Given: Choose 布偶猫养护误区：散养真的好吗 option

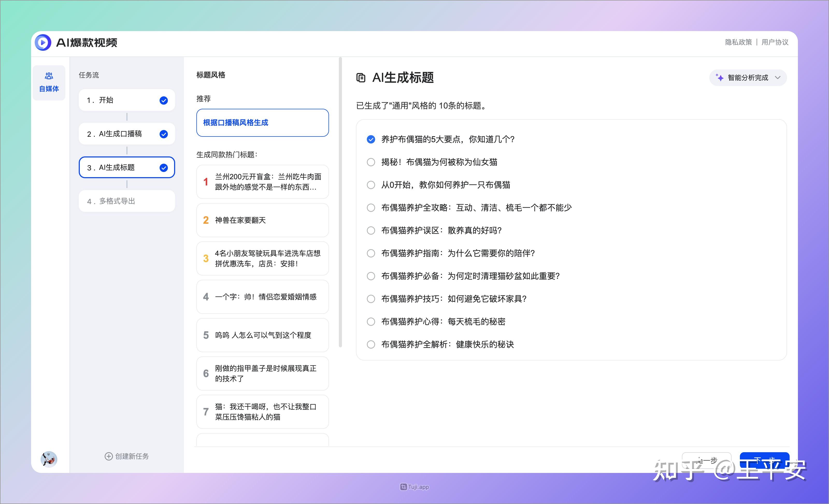Looking at the screenshot, I should tap(371, 231).
